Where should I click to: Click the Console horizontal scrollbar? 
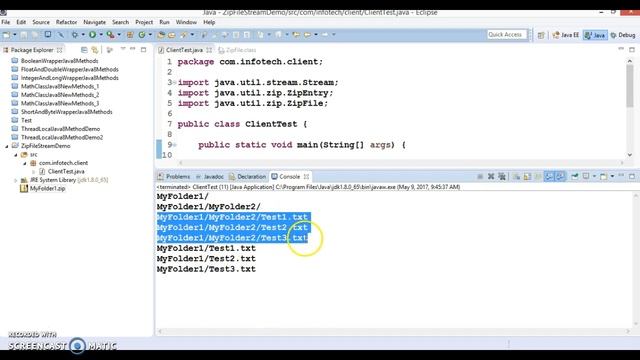pyautogui.click(x=393, y=331)
